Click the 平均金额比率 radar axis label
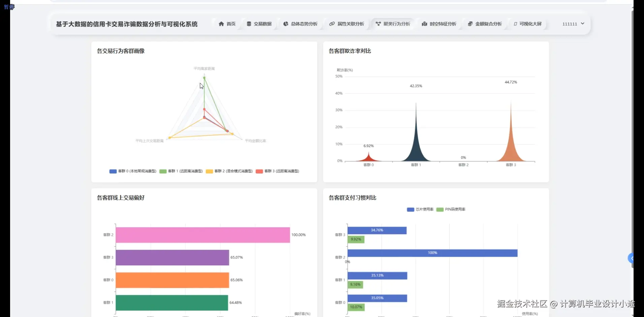Image resolution: width=644 pixels, height=317 pixels. (x=255, y=141)
